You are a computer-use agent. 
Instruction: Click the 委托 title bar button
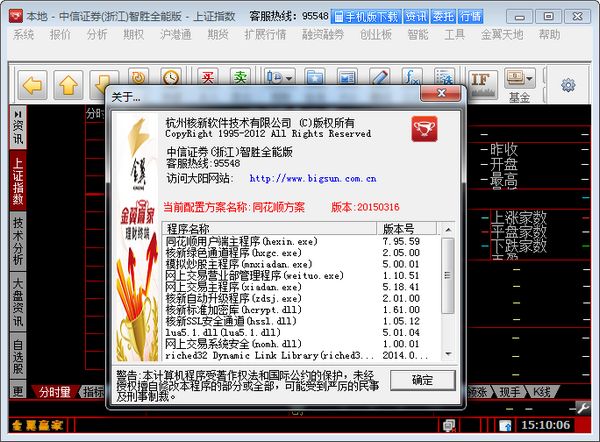click(x=443, y=16)
